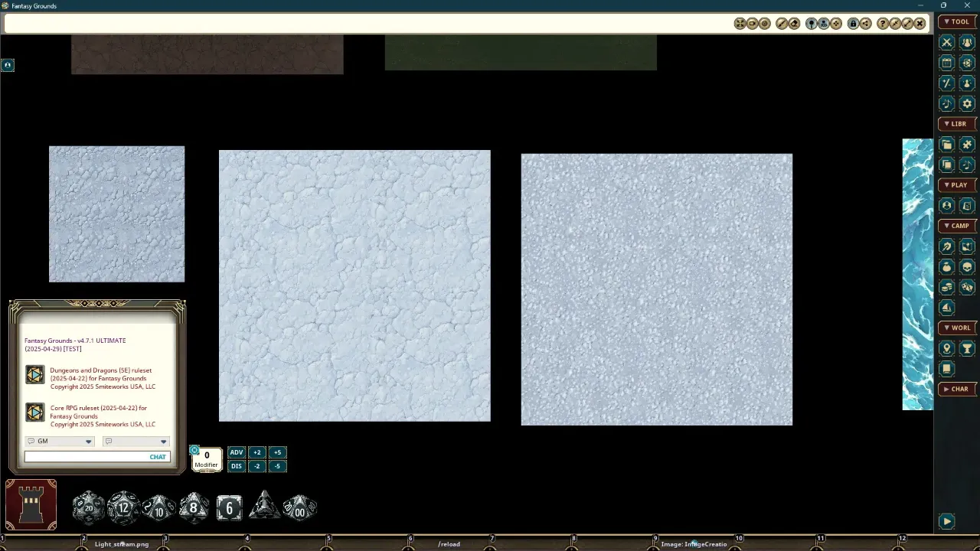Click the d00 percentile die
This screenshot has width=980, height=551.
[299, 508]
